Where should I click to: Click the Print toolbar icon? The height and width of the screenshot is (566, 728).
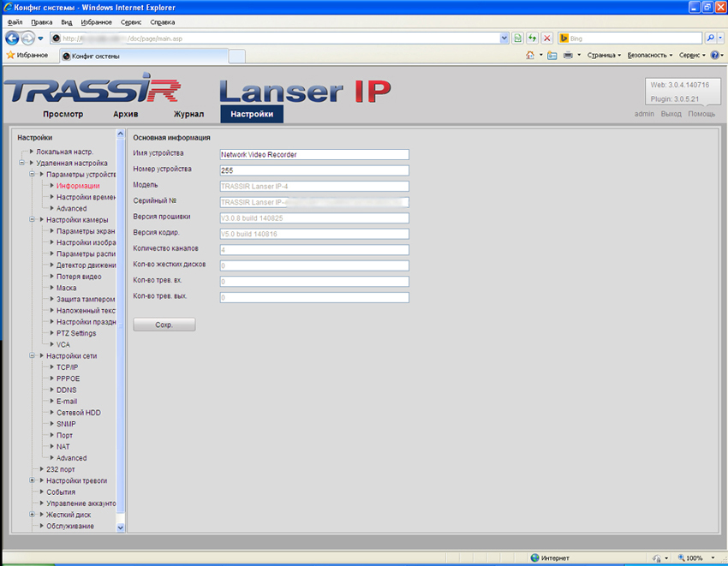tap(568, 56)
